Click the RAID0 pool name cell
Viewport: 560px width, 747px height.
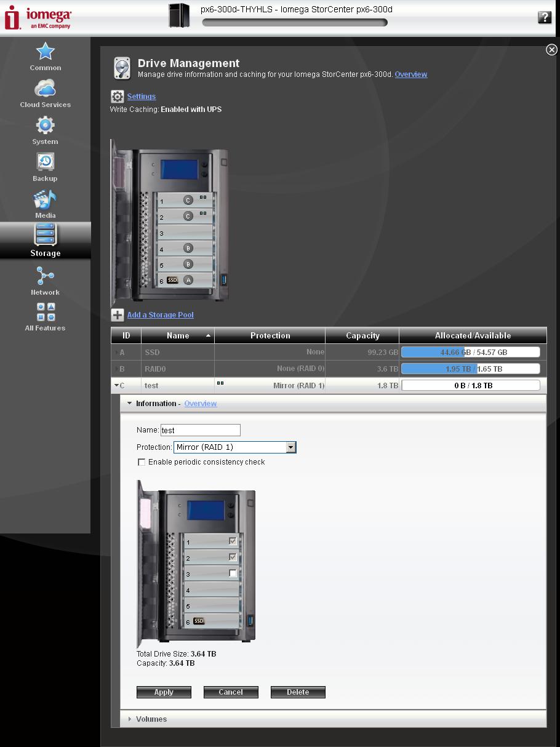point(178,369)
